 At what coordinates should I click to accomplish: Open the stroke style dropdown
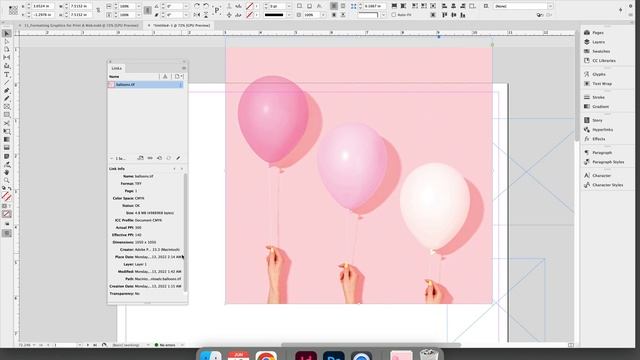[x=289, y=15]
